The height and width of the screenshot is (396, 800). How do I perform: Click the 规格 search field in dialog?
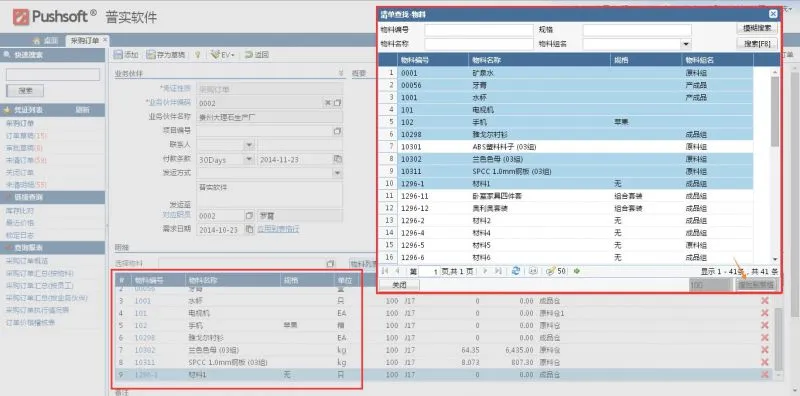[637, 30]
